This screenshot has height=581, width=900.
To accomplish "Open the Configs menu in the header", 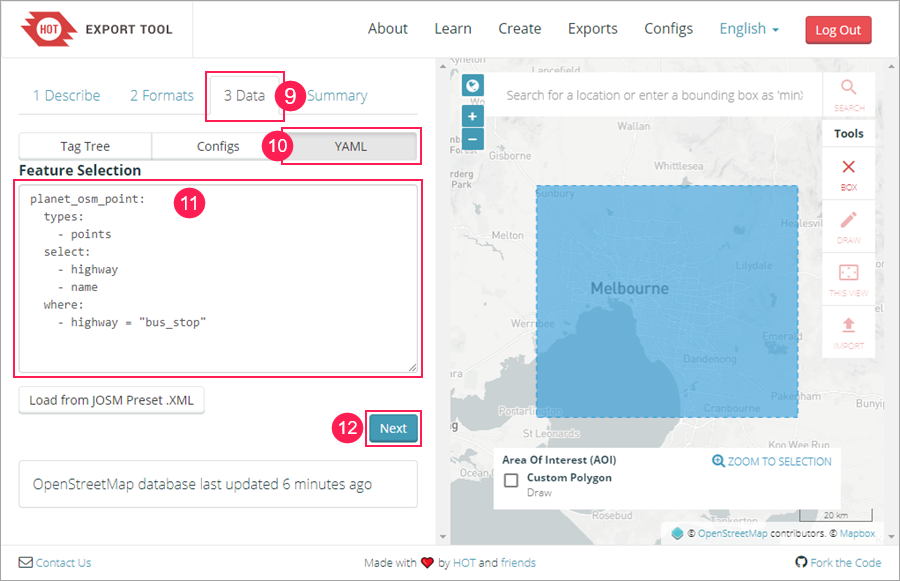I will click(669, 29).
